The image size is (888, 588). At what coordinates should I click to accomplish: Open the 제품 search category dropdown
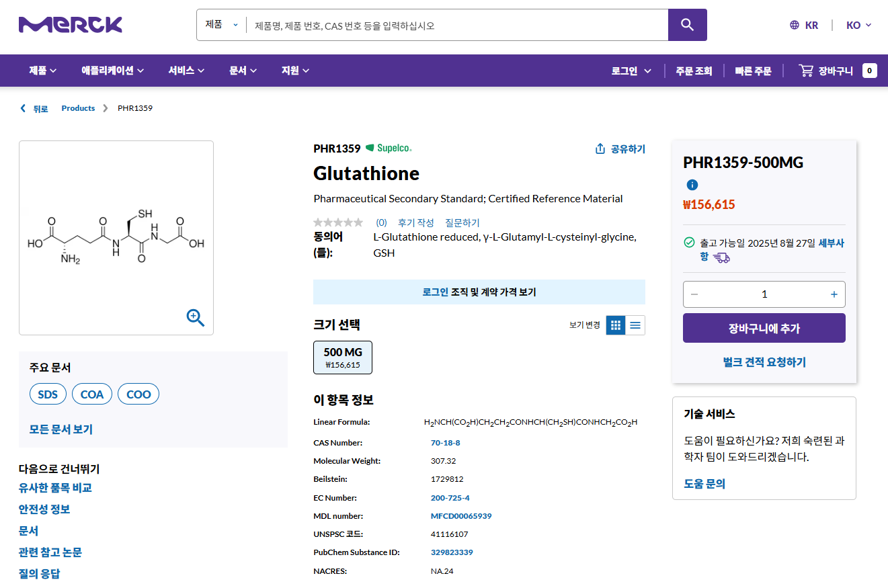pyautogui.click(x=222, y=25)
